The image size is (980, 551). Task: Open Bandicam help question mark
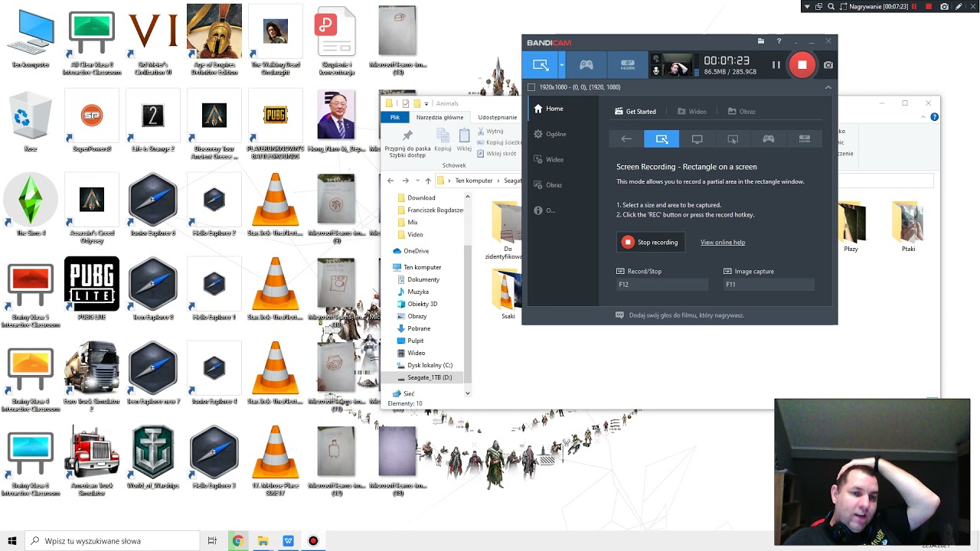click(x=779, y=41)
